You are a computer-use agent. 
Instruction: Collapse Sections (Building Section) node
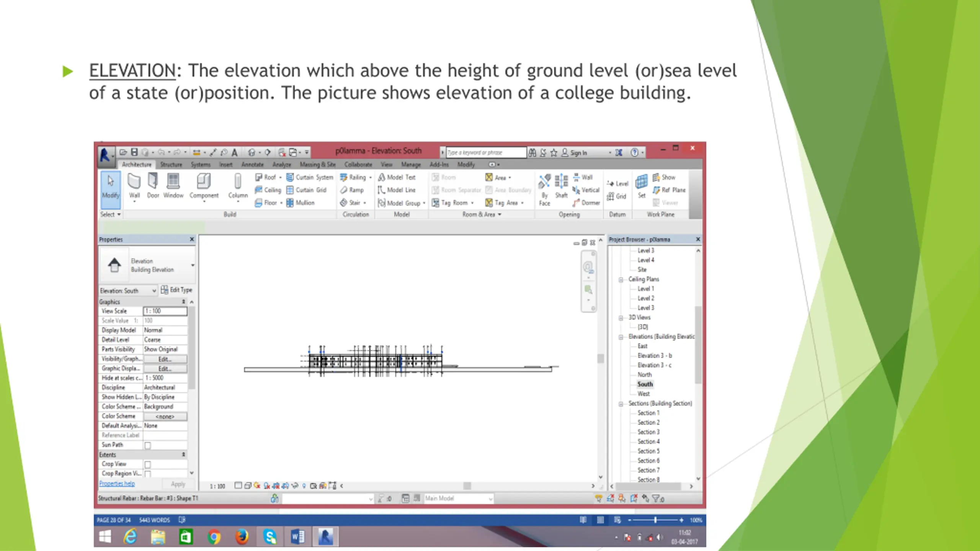click(621, 404)
